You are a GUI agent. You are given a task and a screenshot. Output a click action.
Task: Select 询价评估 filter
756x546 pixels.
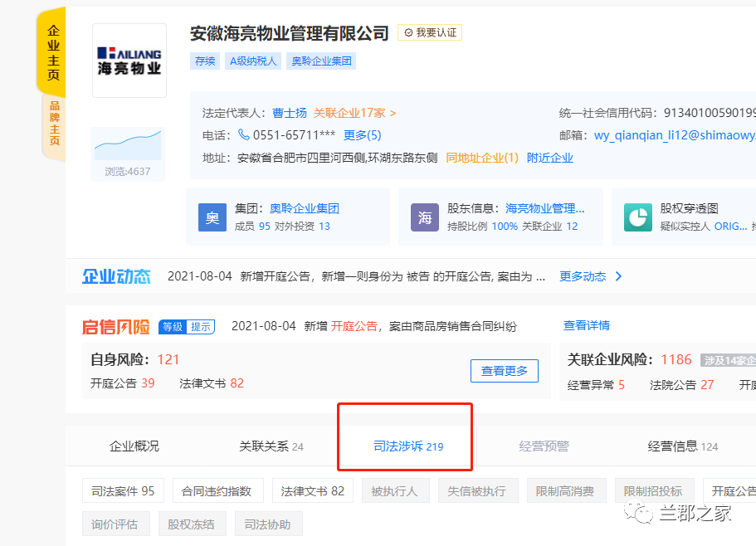tap(115, 524)
